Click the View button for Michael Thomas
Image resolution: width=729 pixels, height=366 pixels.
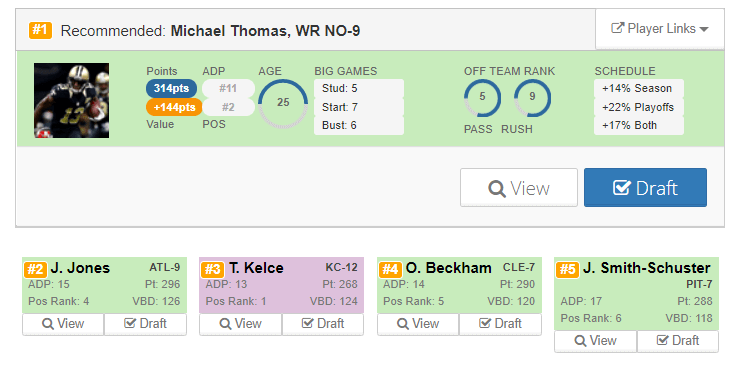(519, 188)
